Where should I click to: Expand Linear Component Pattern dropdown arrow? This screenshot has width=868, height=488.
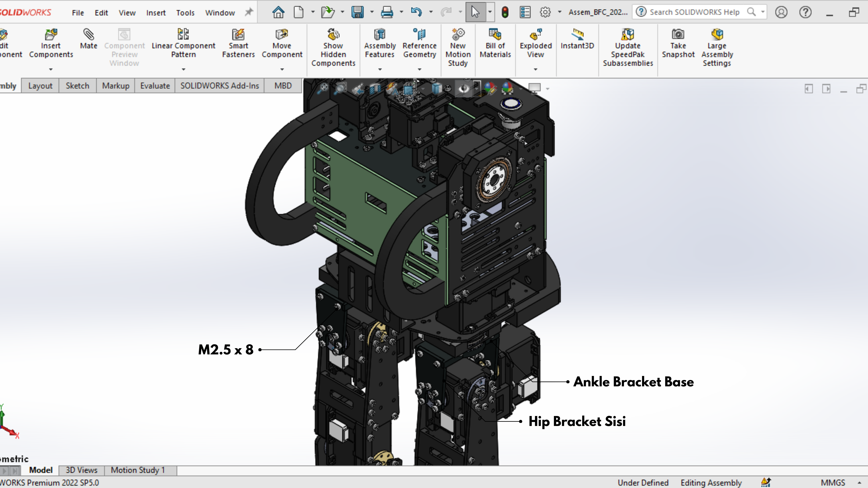[184, 69]
